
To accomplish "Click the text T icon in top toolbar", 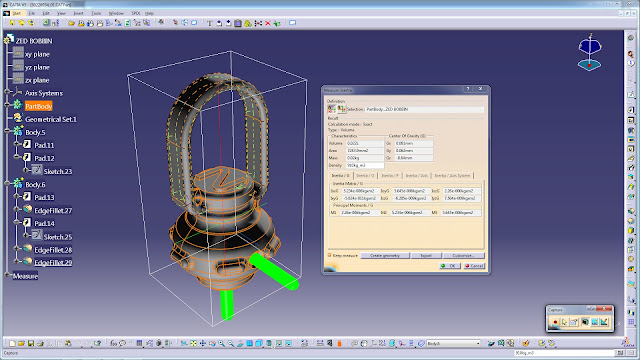I will click(x=209, y=23).
